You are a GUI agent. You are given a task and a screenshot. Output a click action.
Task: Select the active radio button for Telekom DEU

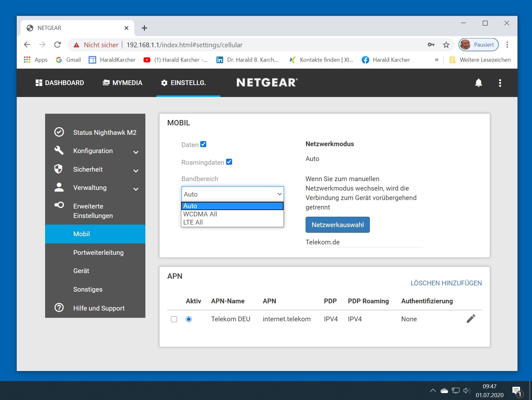(189, 319)
